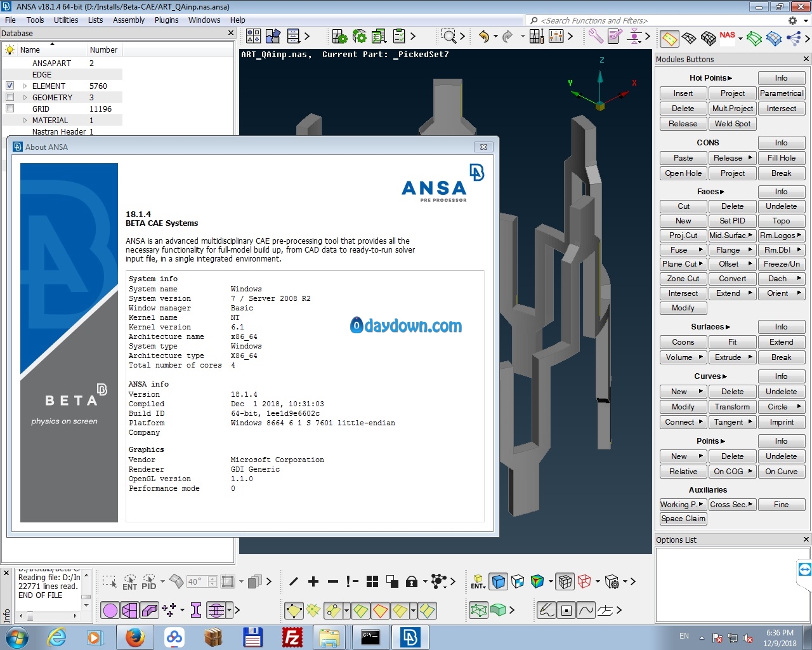
Task: Select the NAS Nastran deck icon
Action: coord(727,36)
